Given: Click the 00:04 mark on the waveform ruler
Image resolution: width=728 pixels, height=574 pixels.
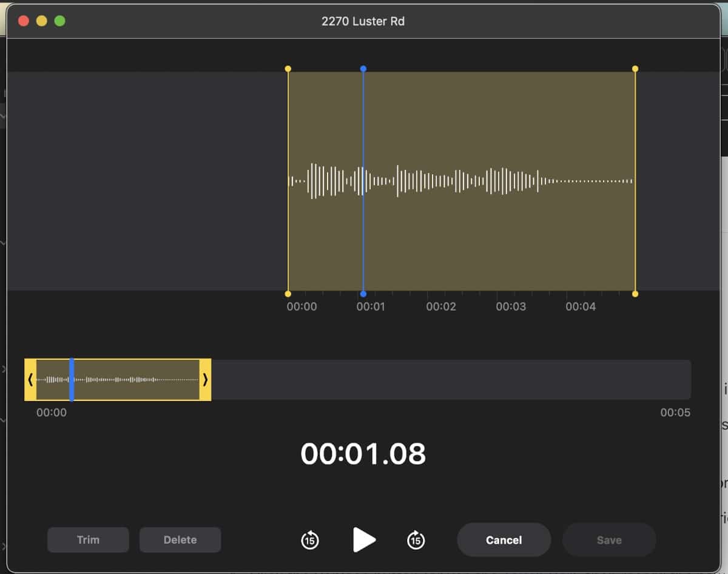Looking at the screenshot, I should click(x=581, y=306).
